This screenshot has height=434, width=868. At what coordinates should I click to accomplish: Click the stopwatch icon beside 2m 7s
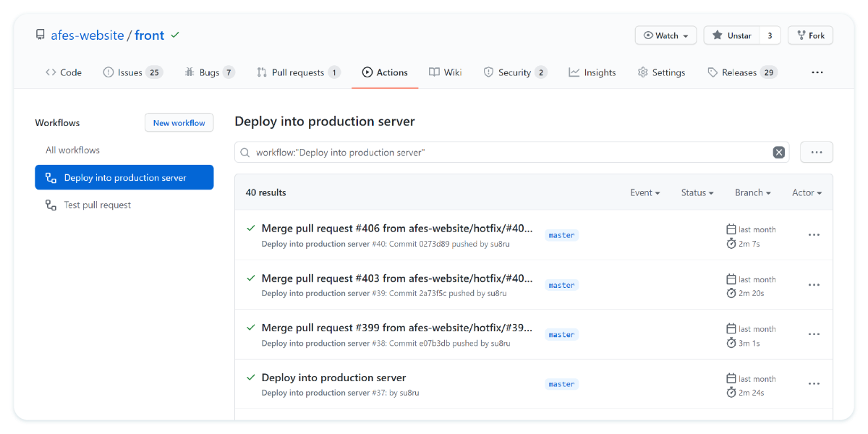tap(731, 244)
